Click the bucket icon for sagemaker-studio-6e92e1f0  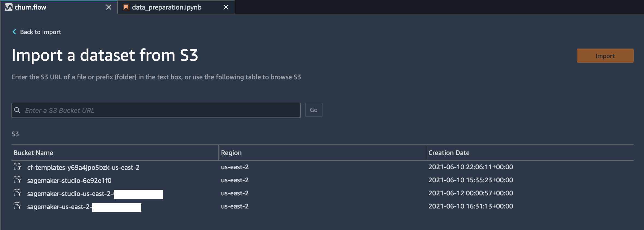tap(17, 180)
